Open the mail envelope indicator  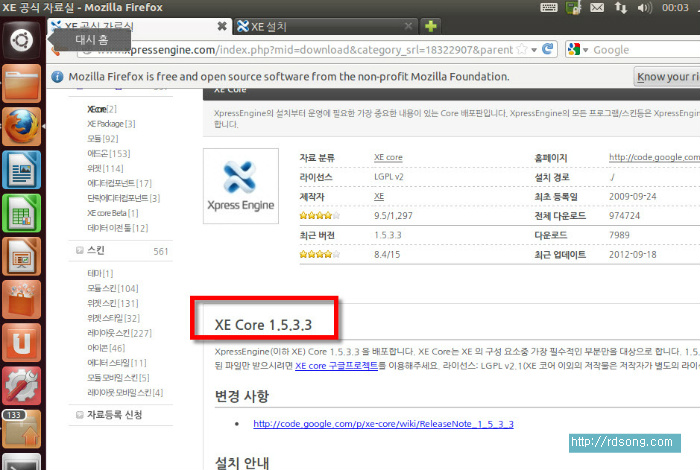pos(597,8)
